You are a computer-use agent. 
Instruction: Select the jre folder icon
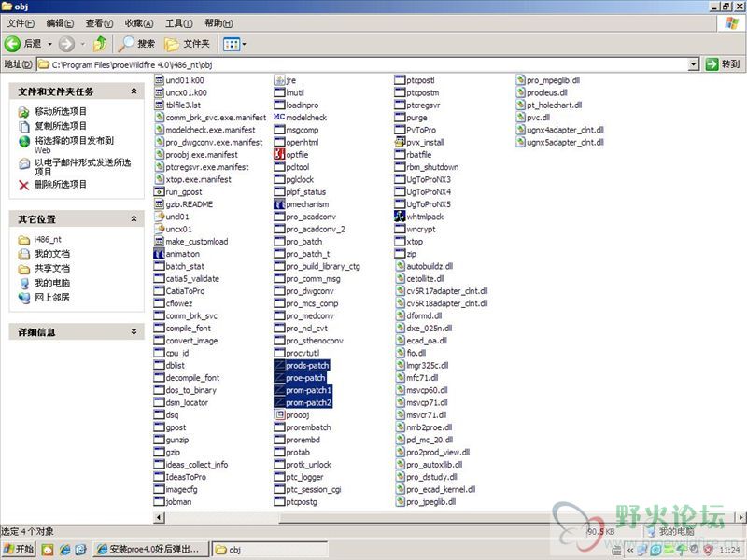279,80
